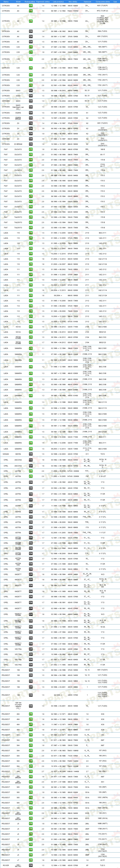Image resolution: width=120 pixels, height=868 pixels.
Task: Click the fuel icon in SAXO Hatchback van row
Action: click(31, 107)
